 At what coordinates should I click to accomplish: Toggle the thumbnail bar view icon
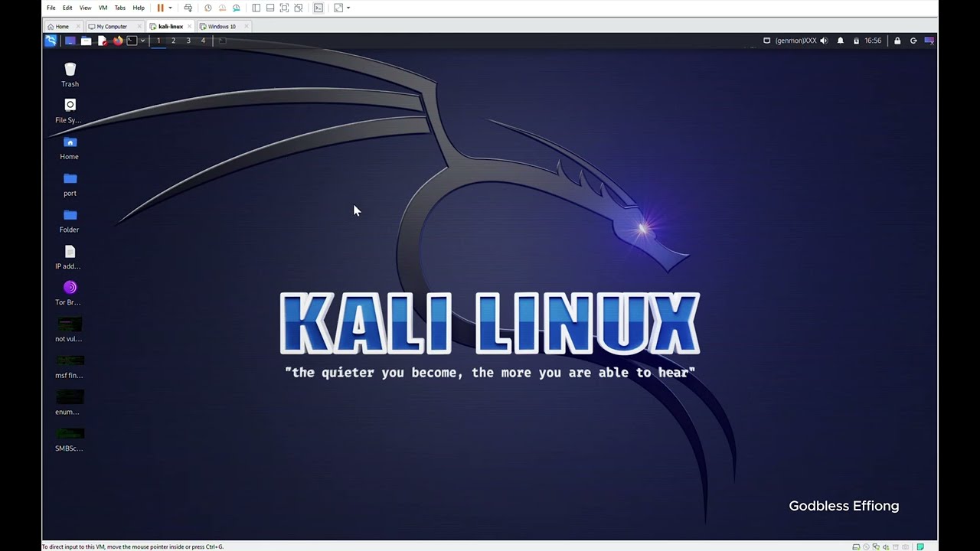click(x=270, y=8)
